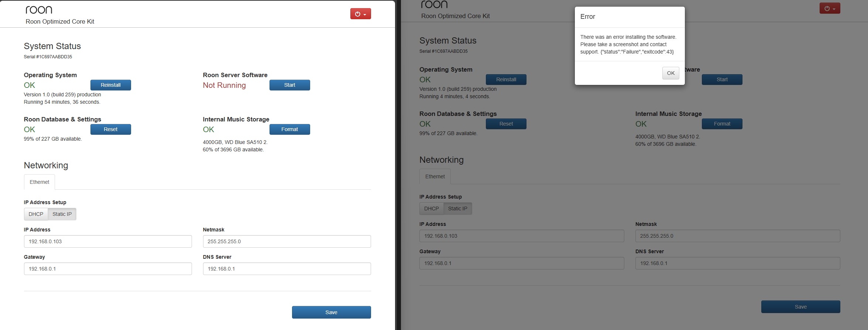Click '60% of 3696 GB available.' in left window
Screen dimensions: 868x330
pyautogui.click(x=233, y=149)
